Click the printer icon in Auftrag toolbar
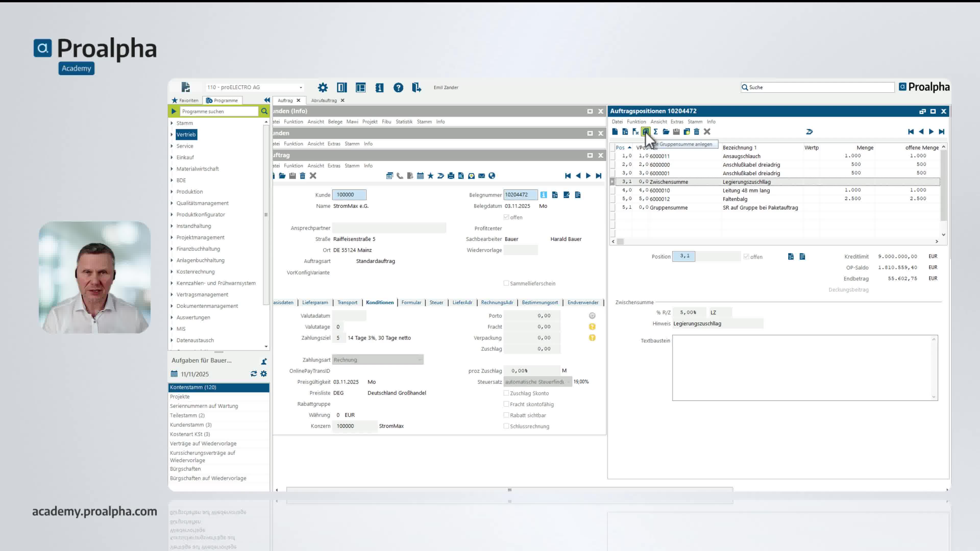Screen dimensions: 980x551 [x=451, y=176]
